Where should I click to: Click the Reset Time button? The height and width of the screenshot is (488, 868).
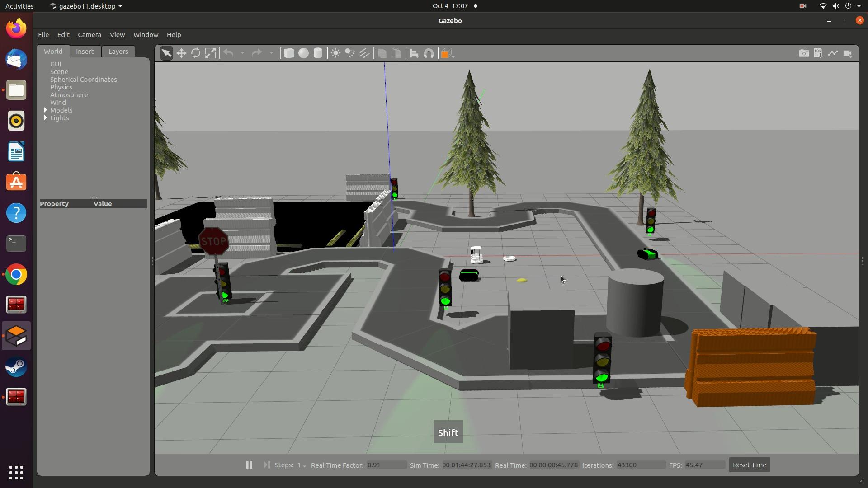click(x=749, y=465)
